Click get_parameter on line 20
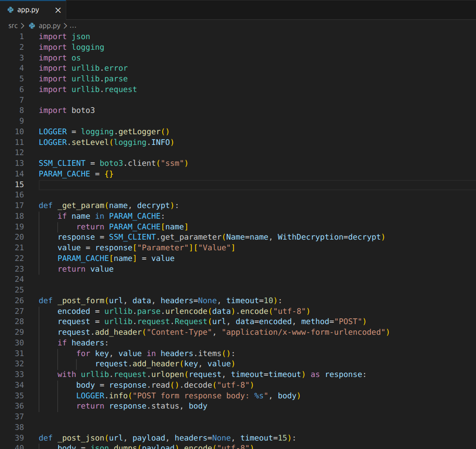The image size is (476, 449). pos(191,237)
